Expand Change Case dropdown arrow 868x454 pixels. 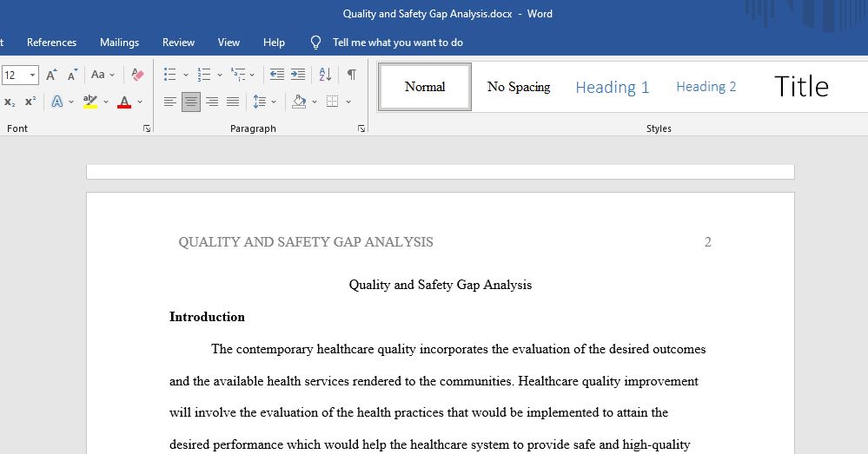(112, 75)
